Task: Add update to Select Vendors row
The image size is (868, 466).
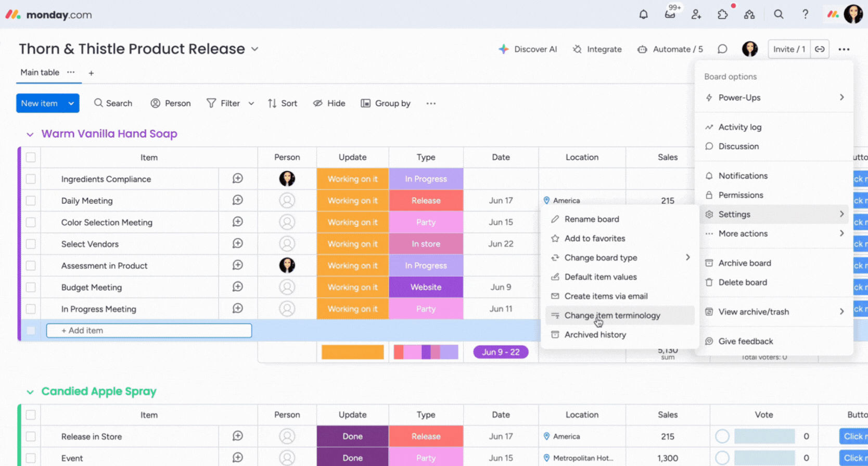Action: point(238,243)
